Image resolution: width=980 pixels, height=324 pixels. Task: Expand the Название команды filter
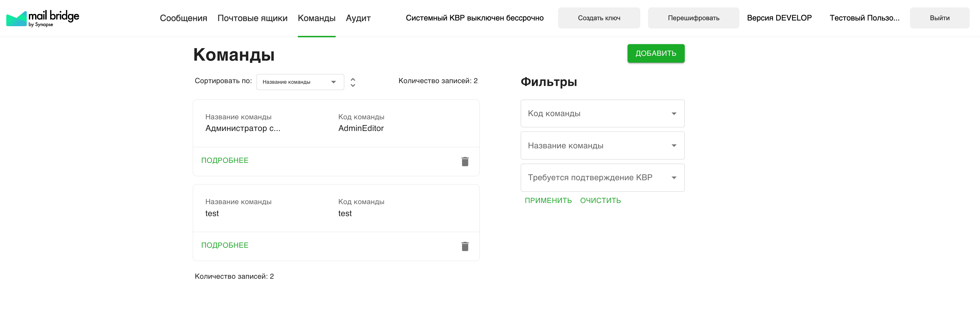click(x=602, y=146)
